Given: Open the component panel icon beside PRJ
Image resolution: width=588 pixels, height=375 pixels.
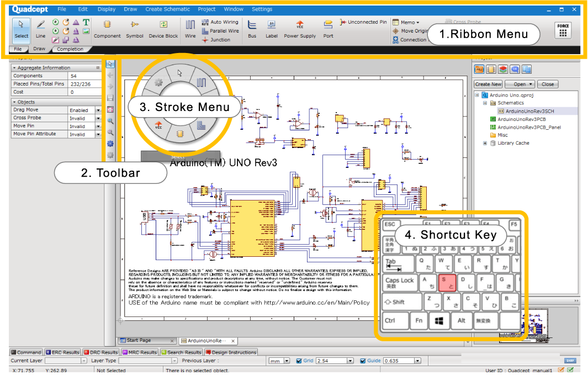Looking at the screenshot, I should pos(491,70).
